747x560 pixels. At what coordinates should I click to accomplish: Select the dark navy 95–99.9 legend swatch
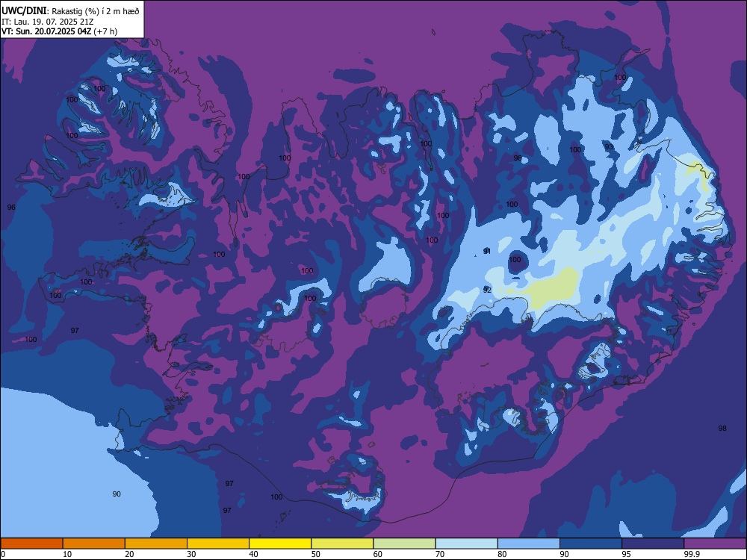(653, 544)
